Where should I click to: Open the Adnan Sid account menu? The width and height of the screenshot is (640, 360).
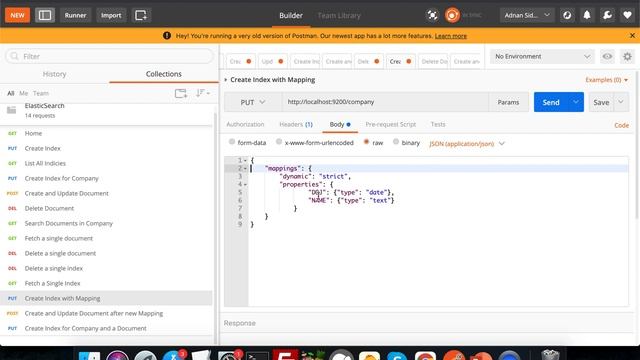(527, 16)
